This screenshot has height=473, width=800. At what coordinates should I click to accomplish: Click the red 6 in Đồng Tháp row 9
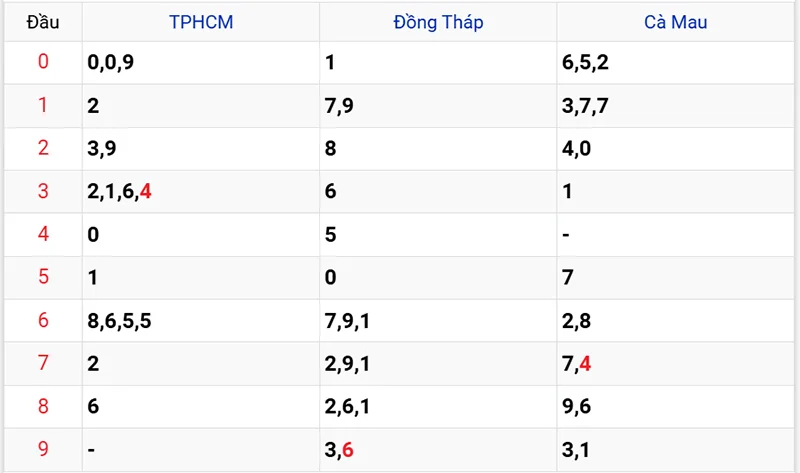(x=348, y=450)
